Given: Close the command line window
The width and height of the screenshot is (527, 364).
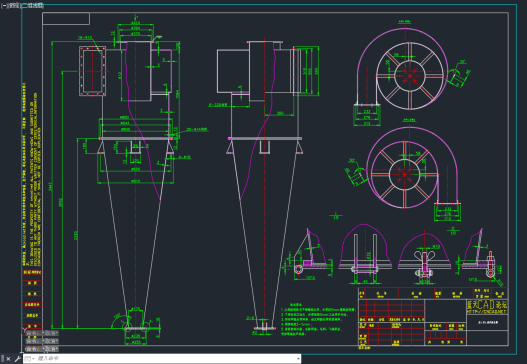Looking at the screenshot, I should [x=8, y=359].
